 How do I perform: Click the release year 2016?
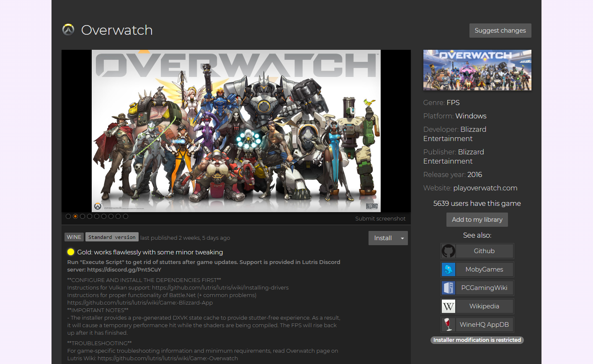point(474,174)
